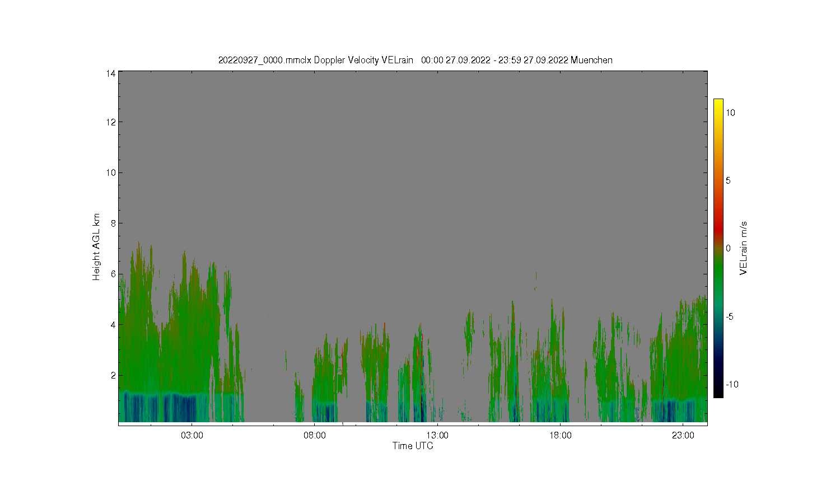Click the colorbar value 10 label
The height and width of the screenshot is (504, 840).
[x=730, y=113]
